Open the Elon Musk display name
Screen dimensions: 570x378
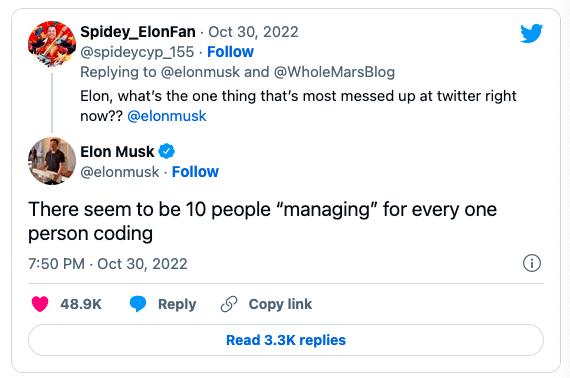click(117, 152)
